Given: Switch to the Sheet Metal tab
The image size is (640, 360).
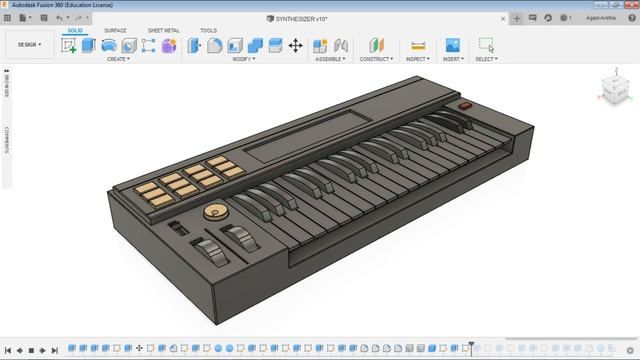Looking at the screenshot, I should [164, 31].
